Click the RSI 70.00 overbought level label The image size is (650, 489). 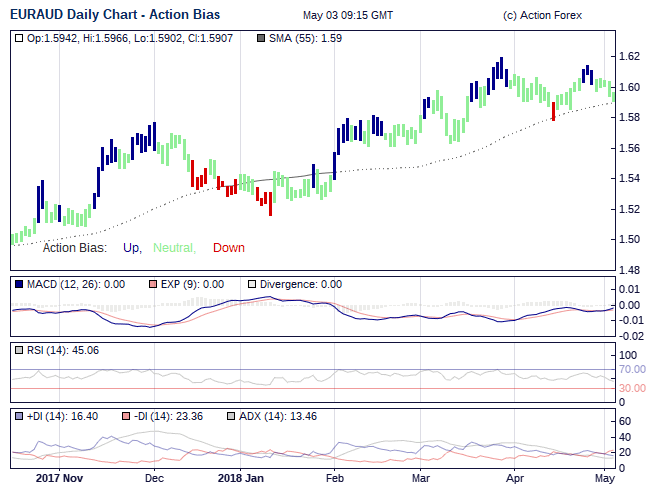(x=631, y=370)
